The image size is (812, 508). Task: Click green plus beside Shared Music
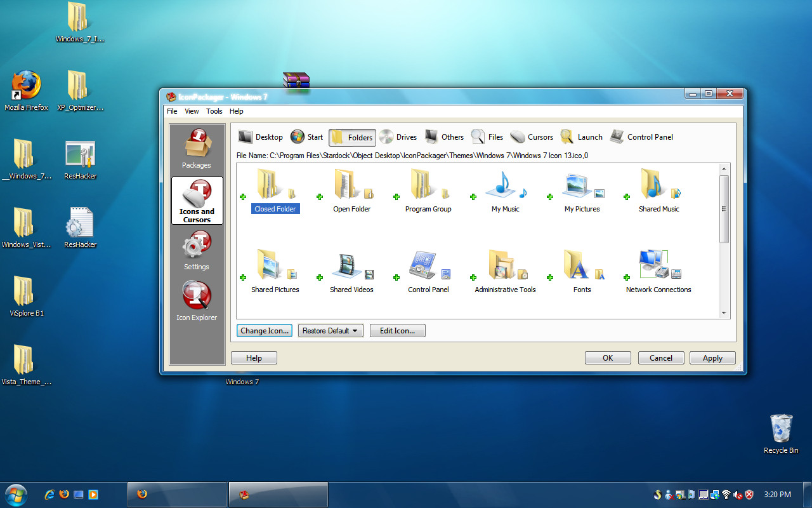click(627, 197)
